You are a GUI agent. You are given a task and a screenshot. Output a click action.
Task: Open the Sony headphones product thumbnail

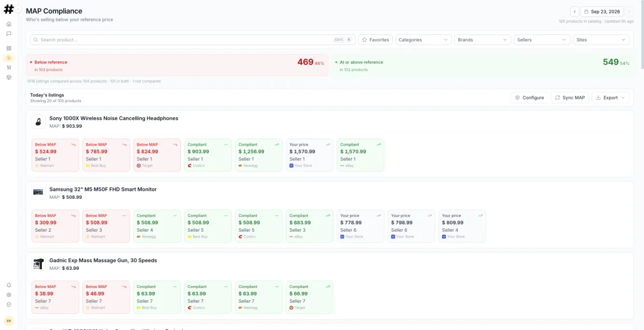click(x=38, y=122)
